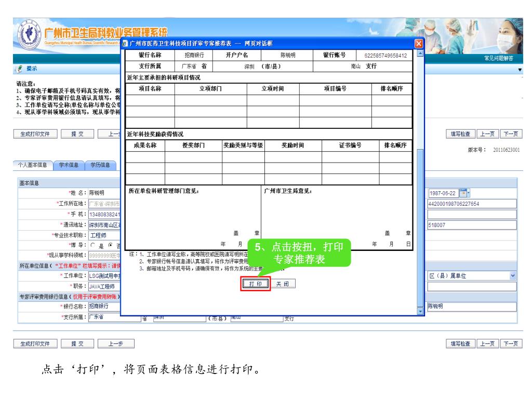Close the web dialog with red X

point(419,44)
